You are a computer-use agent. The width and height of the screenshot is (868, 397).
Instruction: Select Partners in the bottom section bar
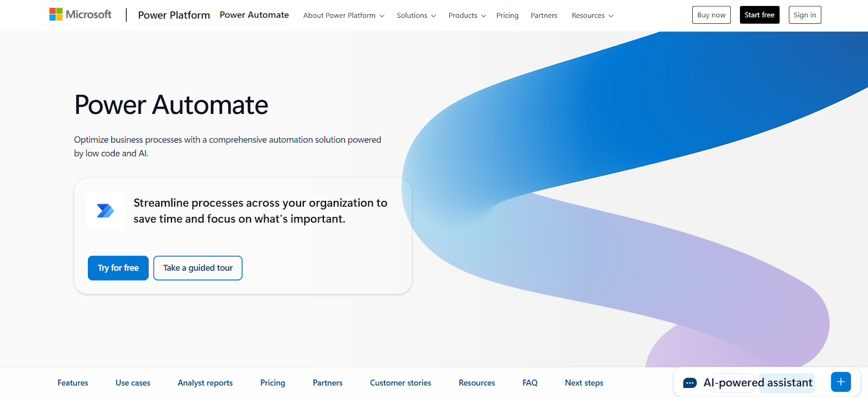[x=328, y=383]
